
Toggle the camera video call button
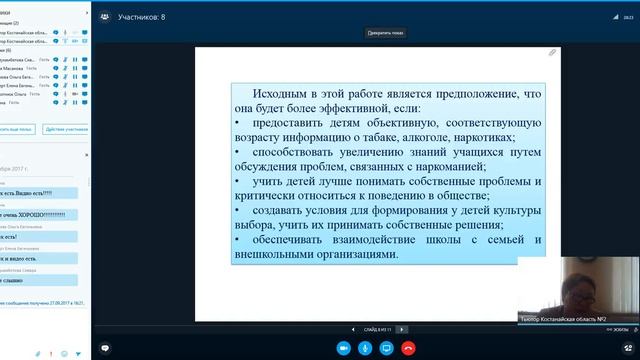point(344,348)
